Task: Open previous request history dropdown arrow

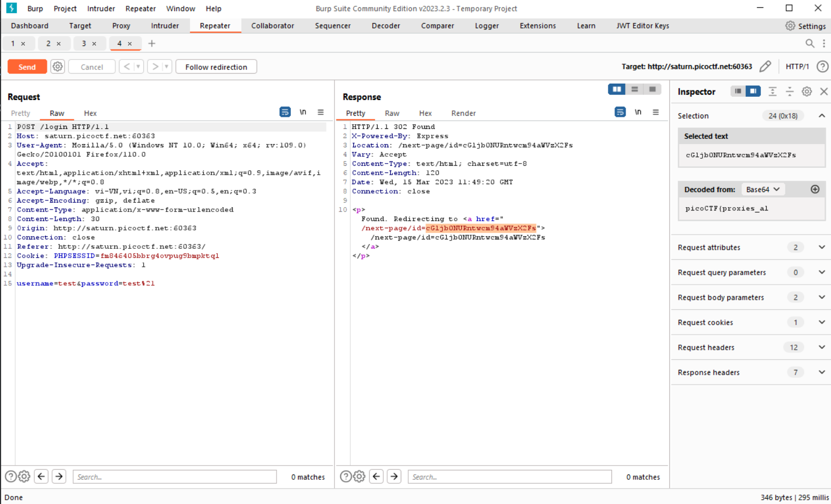Action: pyautogui.click(x=138, y=67)
